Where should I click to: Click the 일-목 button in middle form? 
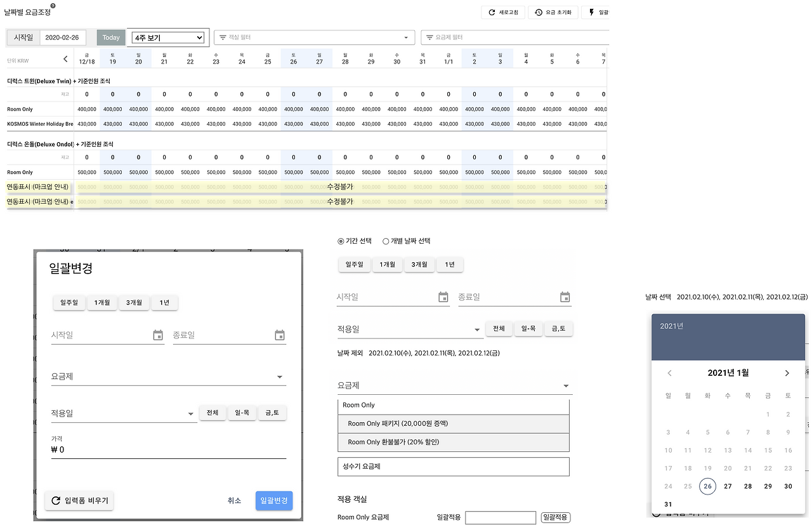[528, 329]
